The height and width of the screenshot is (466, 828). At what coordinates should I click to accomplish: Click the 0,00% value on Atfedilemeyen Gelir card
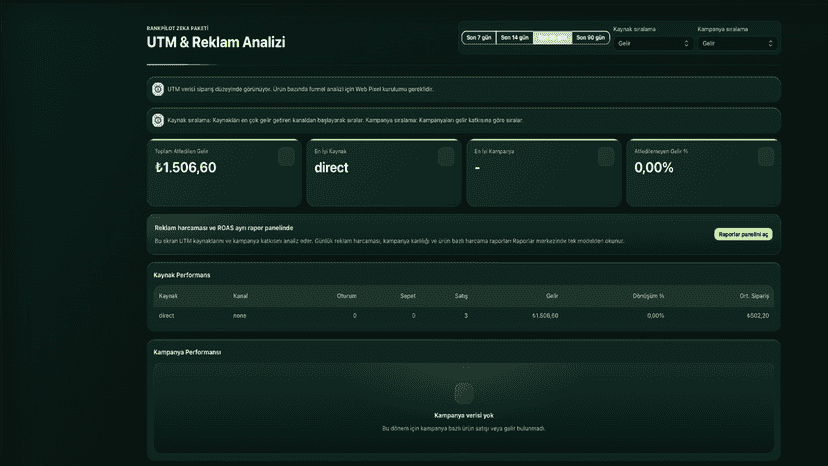point(654,167)
